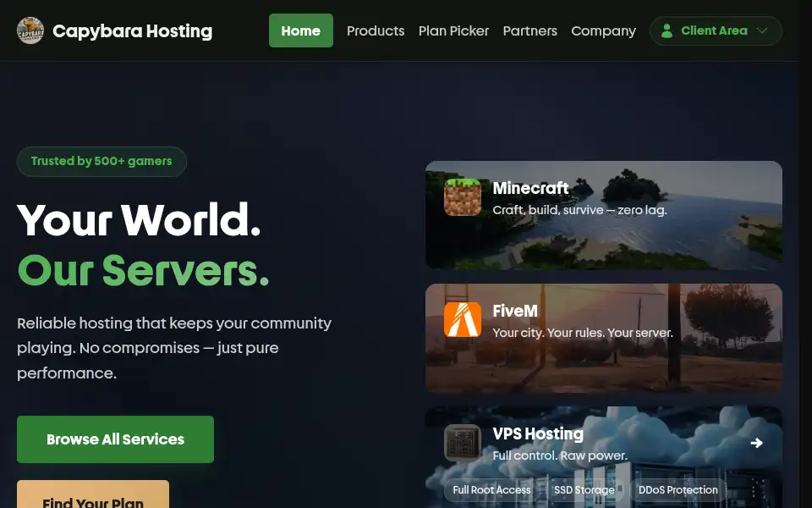This screenshot has height=508, width=812.
Task: Click the green 'Our Servers.' heading
Action: click(x=144, y=271)
